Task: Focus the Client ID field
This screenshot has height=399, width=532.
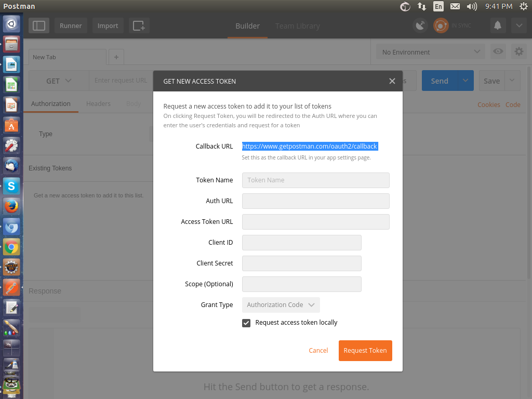Action: [x=302, y=243]
